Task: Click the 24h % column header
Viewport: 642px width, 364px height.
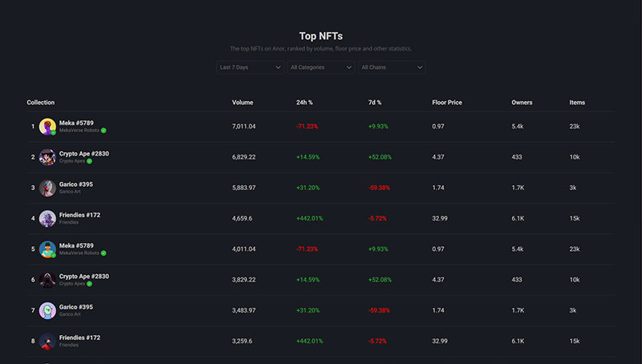Action: coord(304,103)
